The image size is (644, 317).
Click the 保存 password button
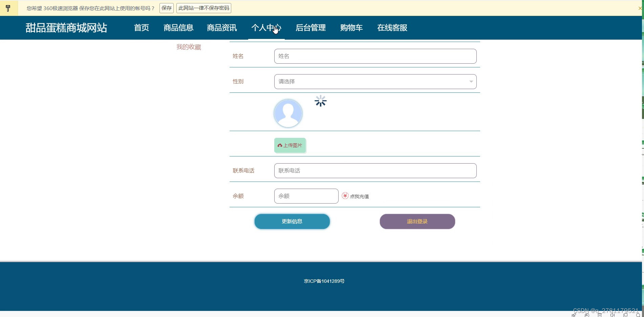[x=167, y=8]
